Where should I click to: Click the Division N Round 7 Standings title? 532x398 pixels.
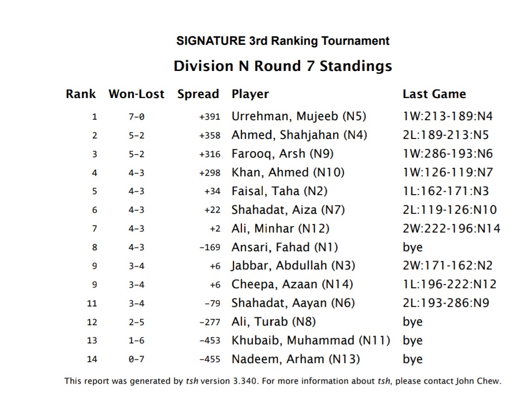point(283,66)
